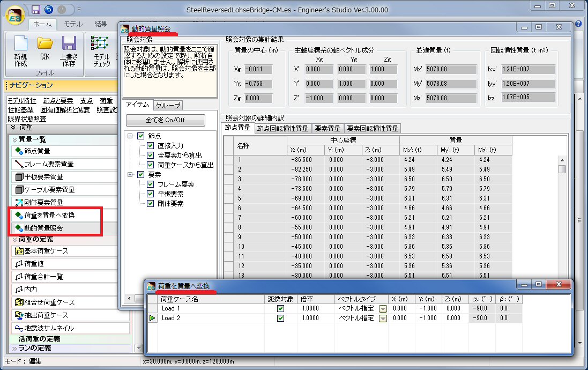Follow the 性能基準 navigation link
588x370 pixels.
pyautogui.click(x=20, y=109)
